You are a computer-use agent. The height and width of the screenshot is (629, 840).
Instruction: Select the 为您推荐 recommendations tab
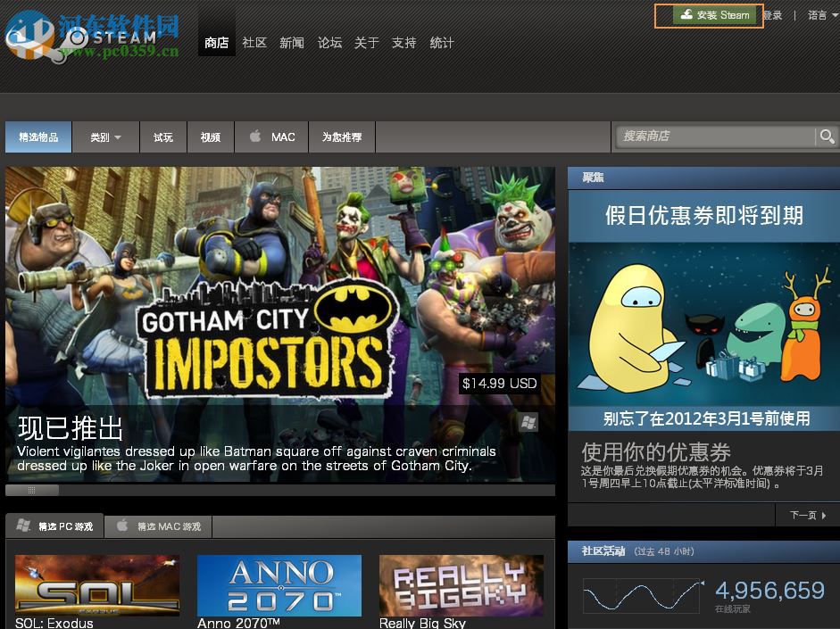[342, 137]
